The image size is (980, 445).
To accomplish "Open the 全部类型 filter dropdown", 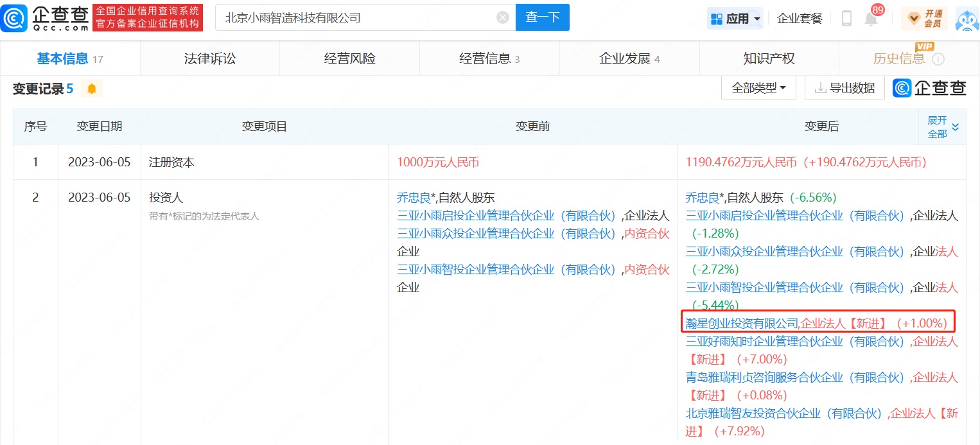I will [759, 88].
